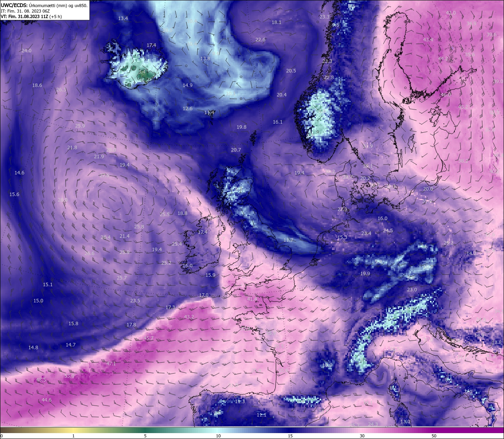Screen dimensions: 504x439
Task: Click the 24.5 value on the map
Action: point(388,231)
